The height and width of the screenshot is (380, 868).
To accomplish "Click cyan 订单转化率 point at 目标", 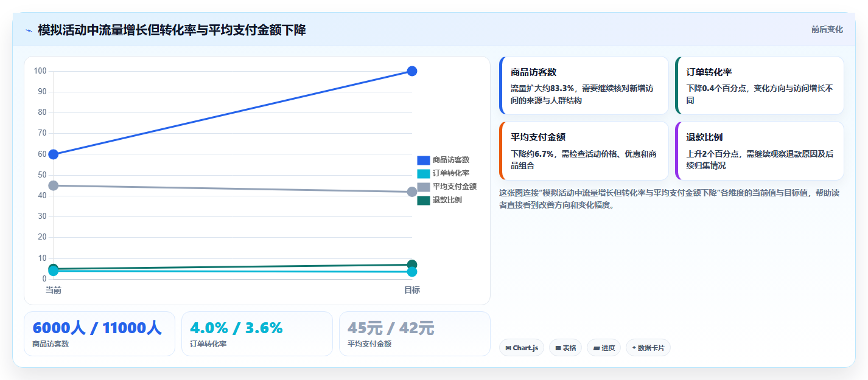I will coord(411,272).
